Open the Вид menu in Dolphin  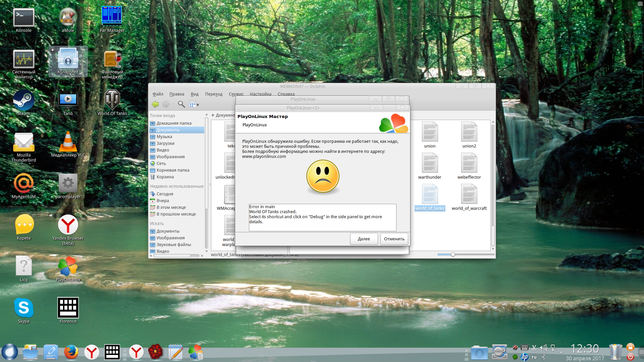point(195,94)
